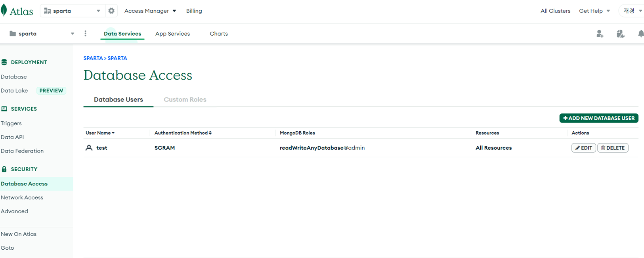Select Database Access in the sidebar
The height and width of the screenshot is (258, 644).
24,183
